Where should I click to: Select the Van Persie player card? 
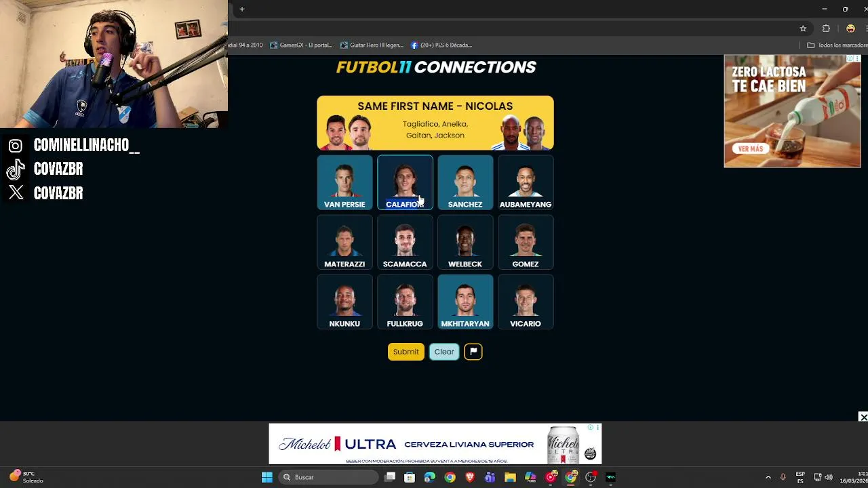point(344,182)
